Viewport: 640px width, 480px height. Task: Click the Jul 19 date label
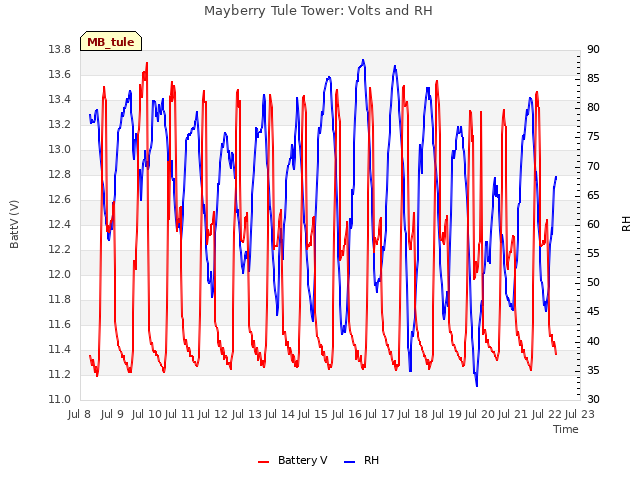click(x=447, y=415)
